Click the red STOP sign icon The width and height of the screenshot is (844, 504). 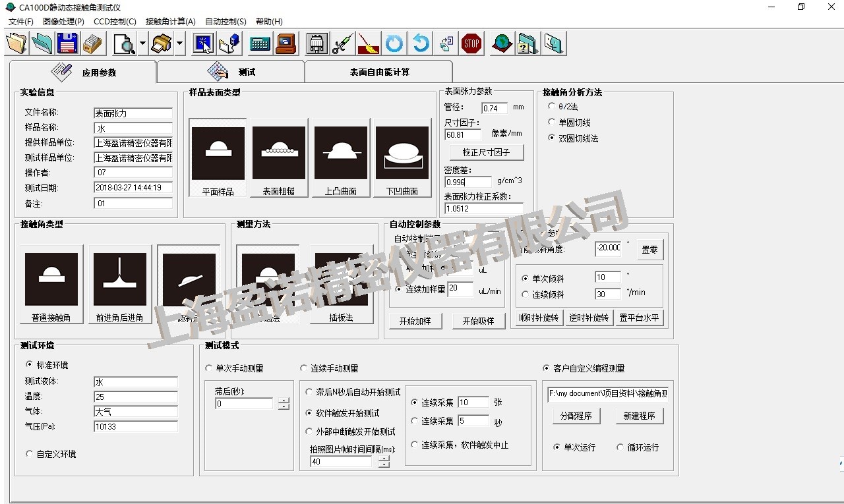471,43
